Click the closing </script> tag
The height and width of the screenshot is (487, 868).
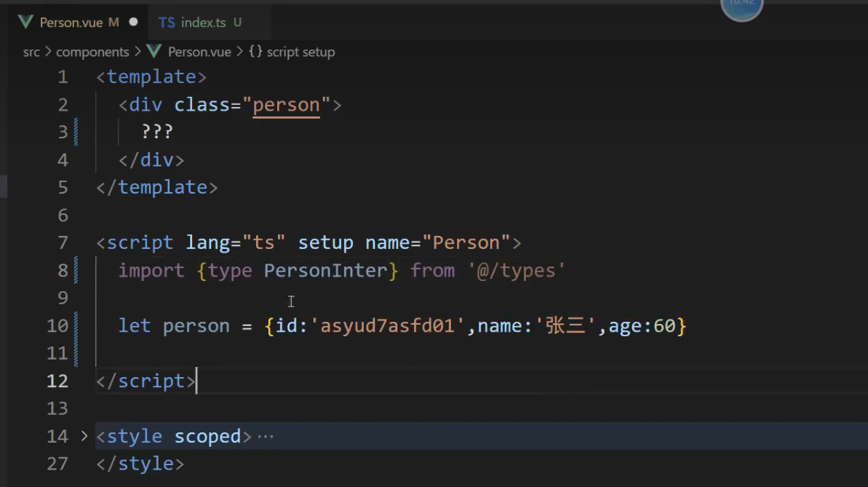[x=146, y=381]
